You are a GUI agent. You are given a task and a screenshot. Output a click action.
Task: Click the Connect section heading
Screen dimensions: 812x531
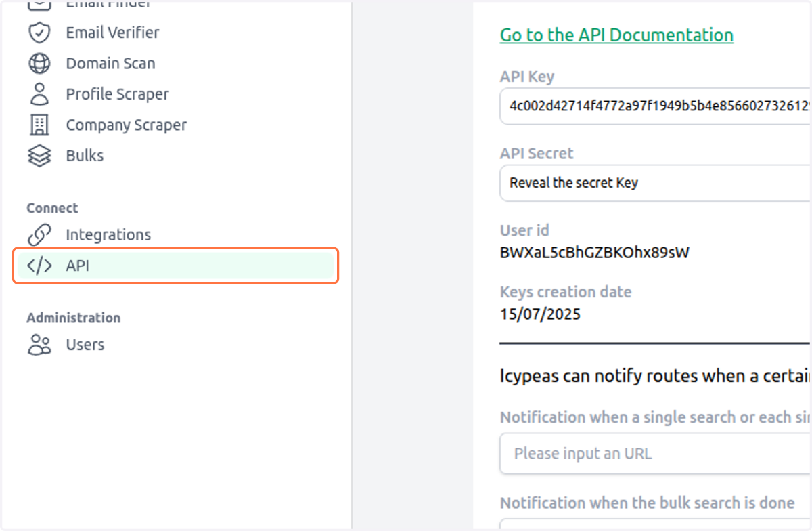[52, 208]
